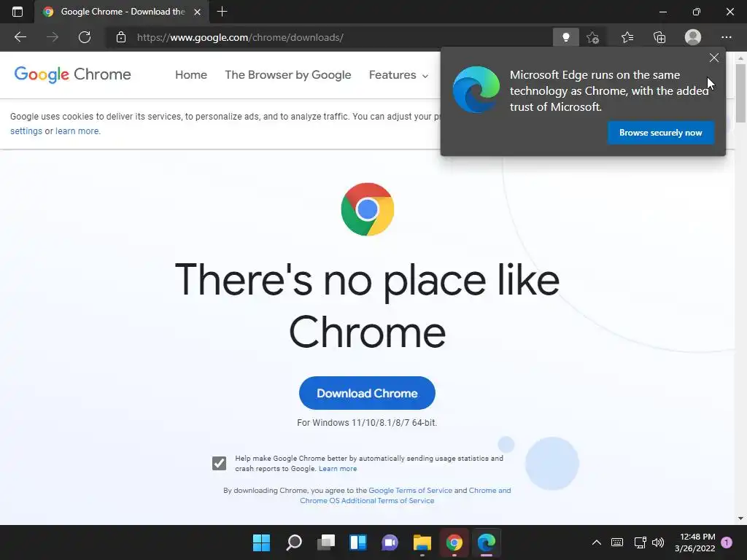The height and width of the screenshot is (560, 747).
Task: Click the Forward navigation arrow
Action: coord(53,37)
